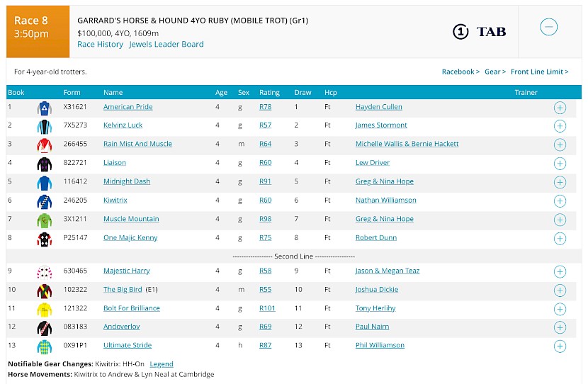Viewport: 588px width, 384px height.
Task: Click Ultimate Stride's checkered teal silks icon
Action: pyautogui.click(x=44, y=347)
